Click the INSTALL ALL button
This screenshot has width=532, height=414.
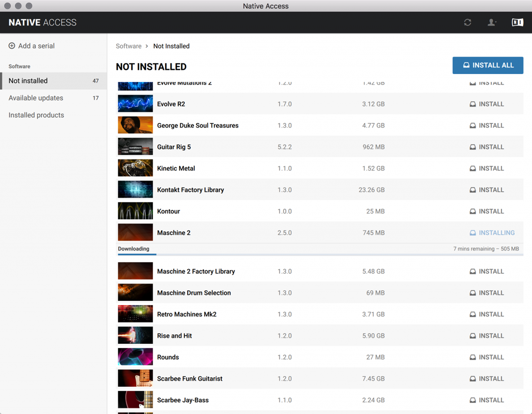[x=488, y=65]
